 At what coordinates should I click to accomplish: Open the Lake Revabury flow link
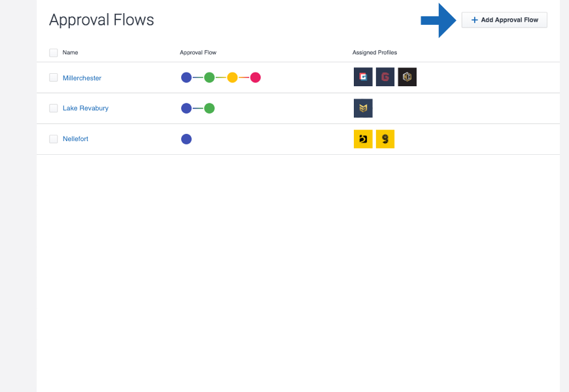[x=86, y=108]
